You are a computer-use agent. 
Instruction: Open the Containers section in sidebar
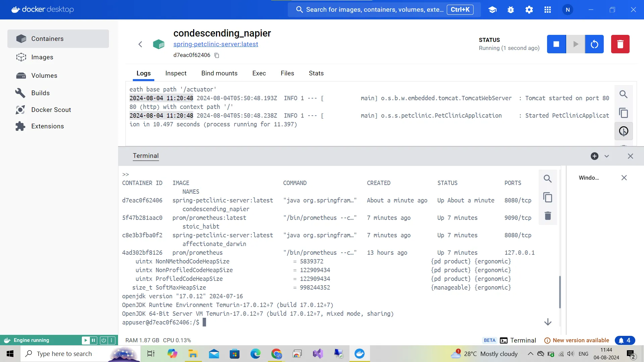(x=58, y=39)
